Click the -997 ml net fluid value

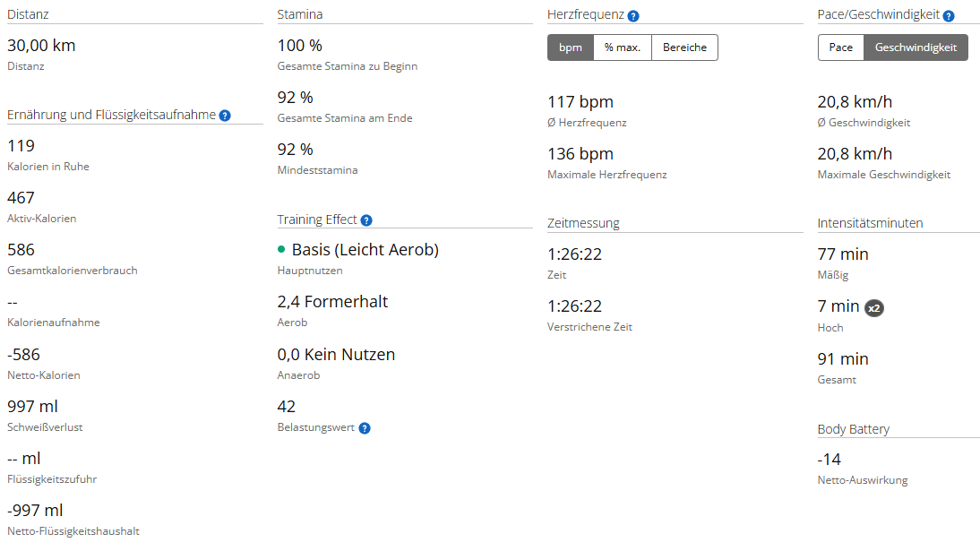35,511
